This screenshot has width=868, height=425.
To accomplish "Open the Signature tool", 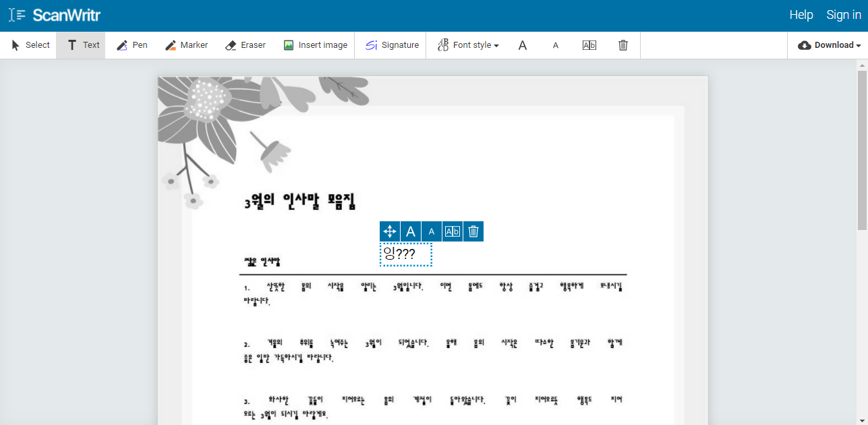I will pyautogui.click(x=392, y=45).
